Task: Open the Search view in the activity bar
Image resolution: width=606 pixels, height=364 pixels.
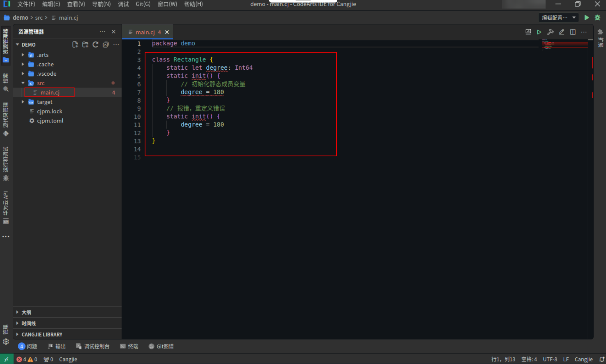Action: (x=6, y=83)
